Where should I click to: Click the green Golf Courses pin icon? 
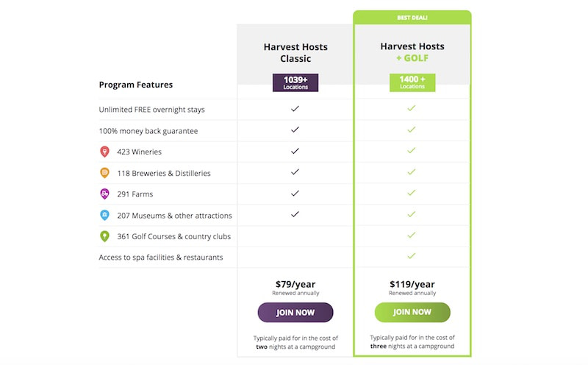tap(104, 236)
